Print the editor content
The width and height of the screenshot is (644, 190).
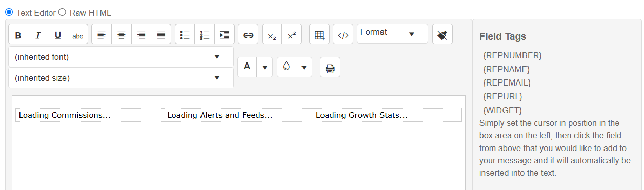pos(330,68)
